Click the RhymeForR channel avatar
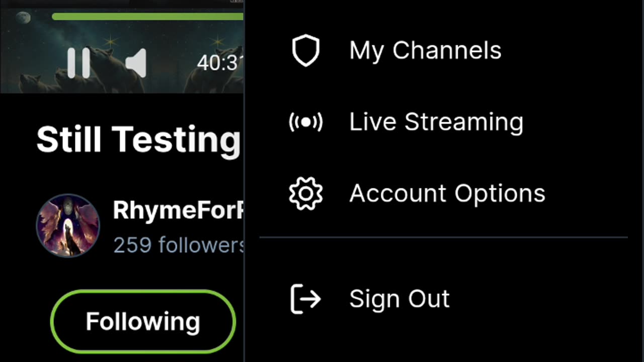 tap(68, 226)
